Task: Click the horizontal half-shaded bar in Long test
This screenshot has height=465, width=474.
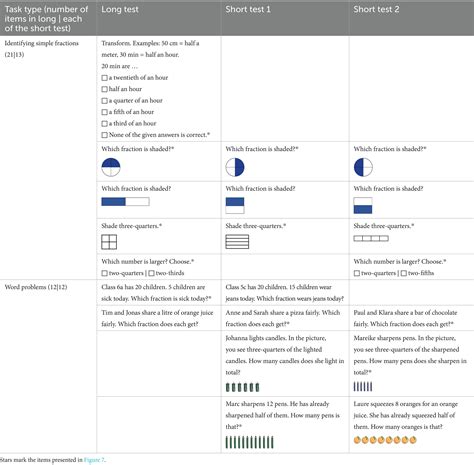Action: pyautogui.click(x=125, y=202)
